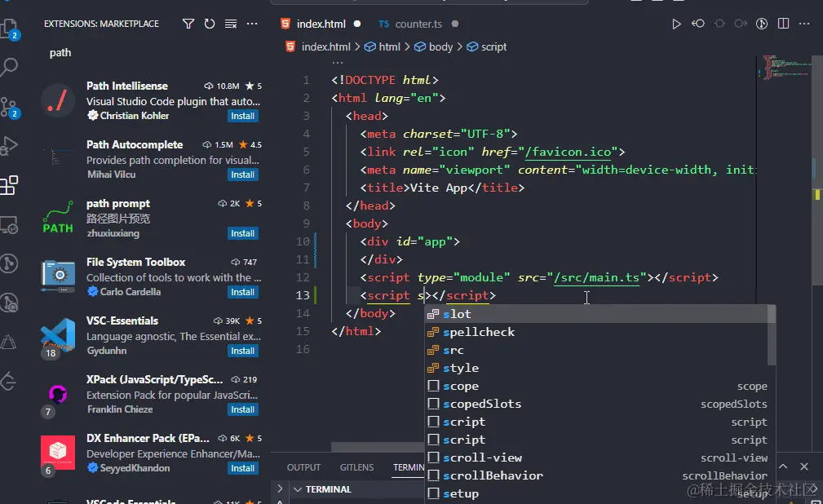Select "slot" from the suggestion list
Viewport: 823px width, 504px height.
point(458,313)
